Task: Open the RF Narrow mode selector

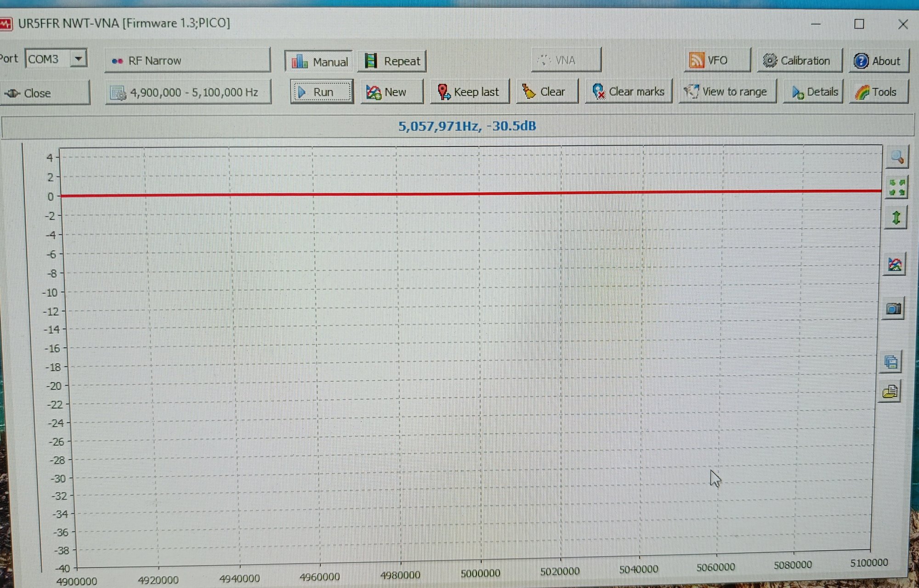Action: [x=187, y=61]
